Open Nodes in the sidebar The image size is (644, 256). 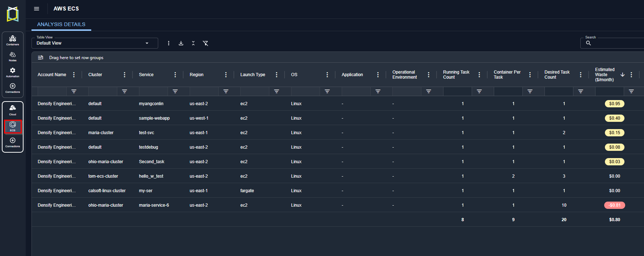[x=13, y=56]
